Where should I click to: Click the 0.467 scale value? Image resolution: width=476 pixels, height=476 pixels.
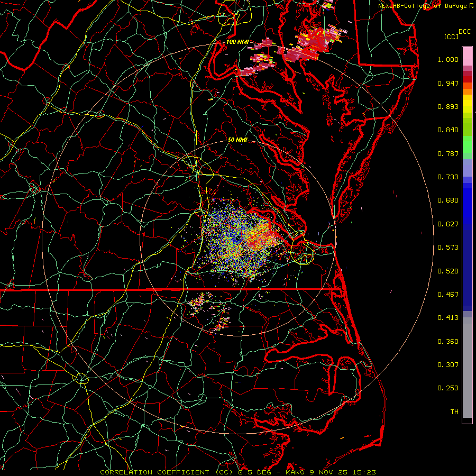tap(448, 295)
